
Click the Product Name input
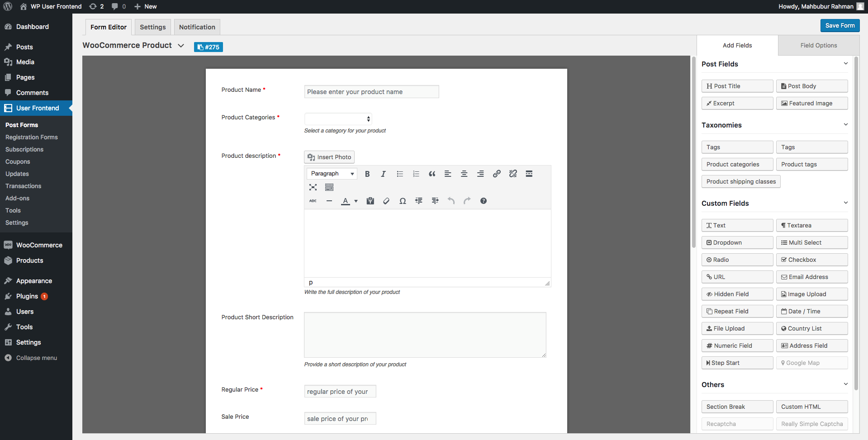pos(371,92)
